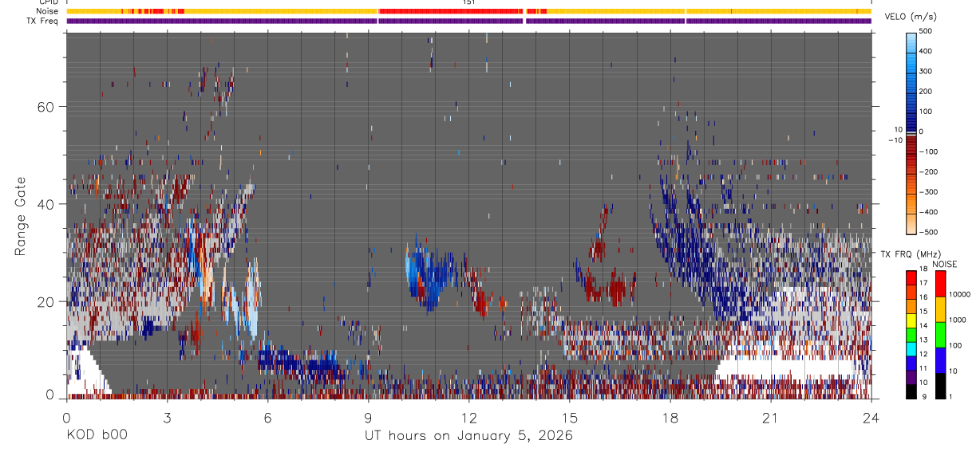Click the 'UT hours on January 5, 2026' label
Viewport: 980px width, 452px height.
point(468,436)
